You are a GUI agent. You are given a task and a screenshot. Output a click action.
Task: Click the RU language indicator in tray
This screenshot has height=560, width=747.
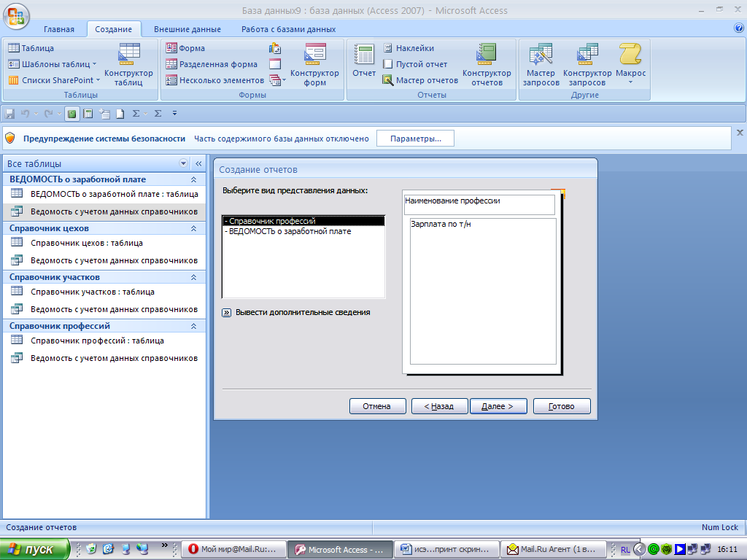tap(625, 550)
